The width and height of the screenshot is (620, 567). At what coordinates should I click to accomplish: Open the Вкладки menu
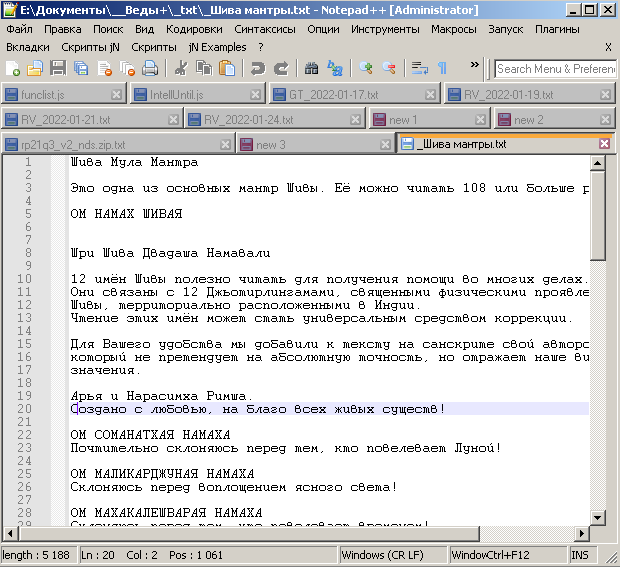(x=28, y=47)
